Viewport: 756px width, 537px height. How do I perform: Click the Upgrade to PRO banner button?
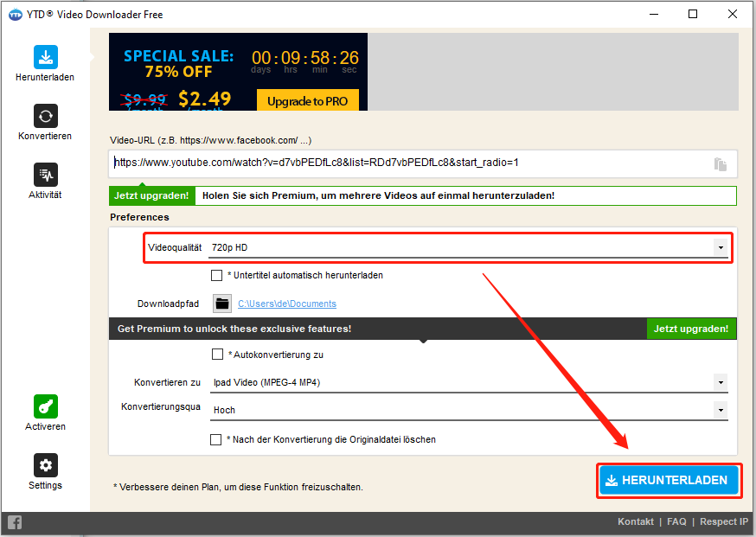(x=308, y=100)
